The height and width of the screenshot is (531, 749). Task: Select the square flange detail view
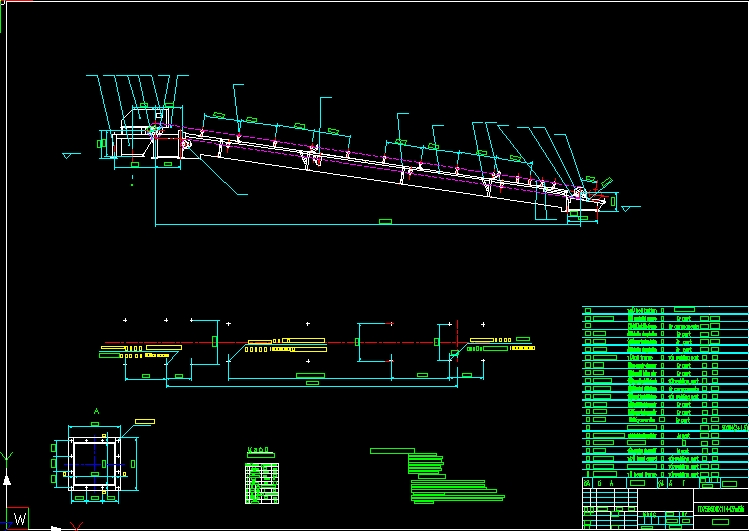pos(95,464)
